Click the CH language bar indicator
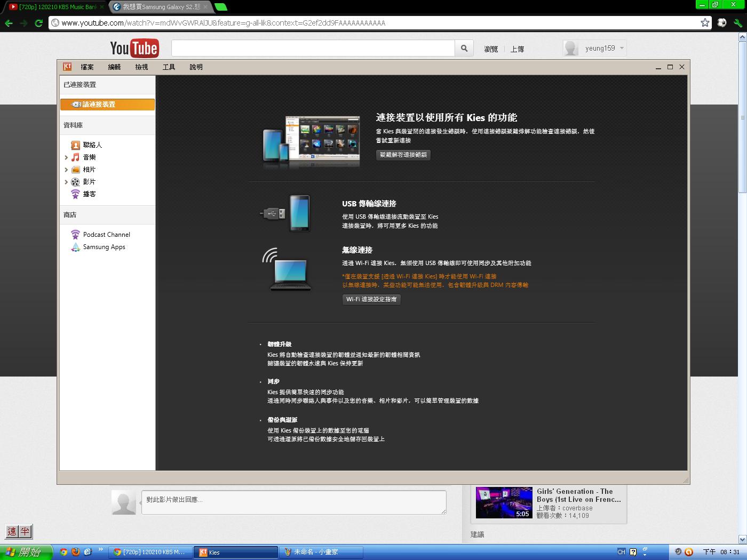Screen dimensions: 747x560 coord(621,552)
